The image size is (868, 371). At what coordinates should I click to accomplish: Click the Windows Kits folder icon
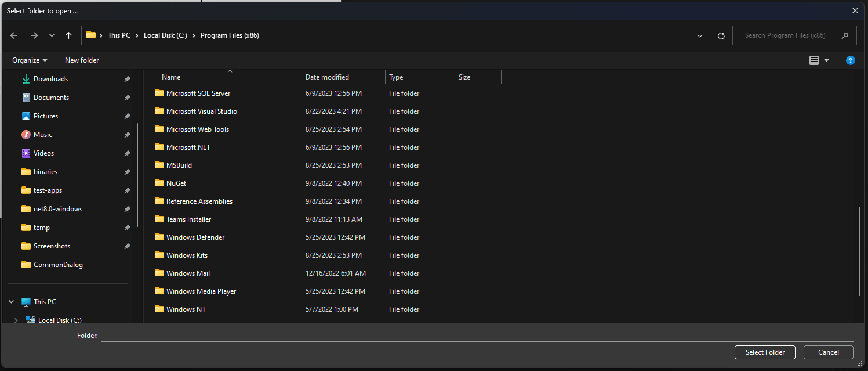tap(159, 255)
